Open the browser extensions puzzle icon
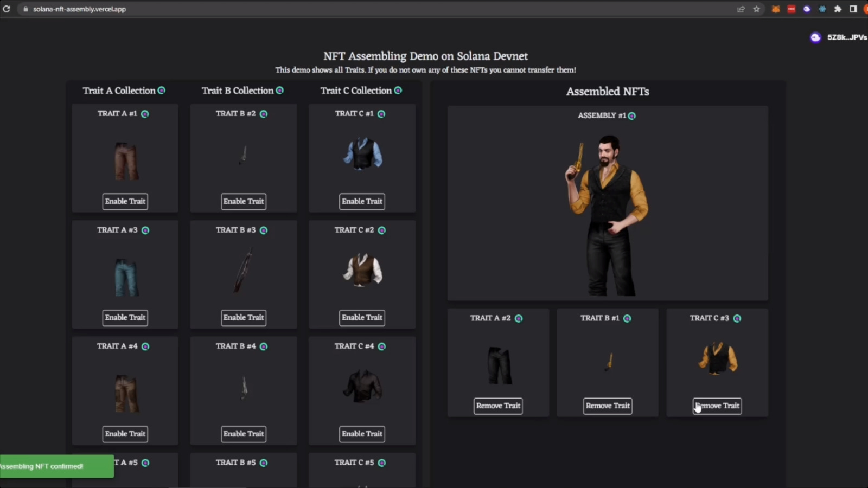Viewport: 868px width, 488px height. (838, 9)
